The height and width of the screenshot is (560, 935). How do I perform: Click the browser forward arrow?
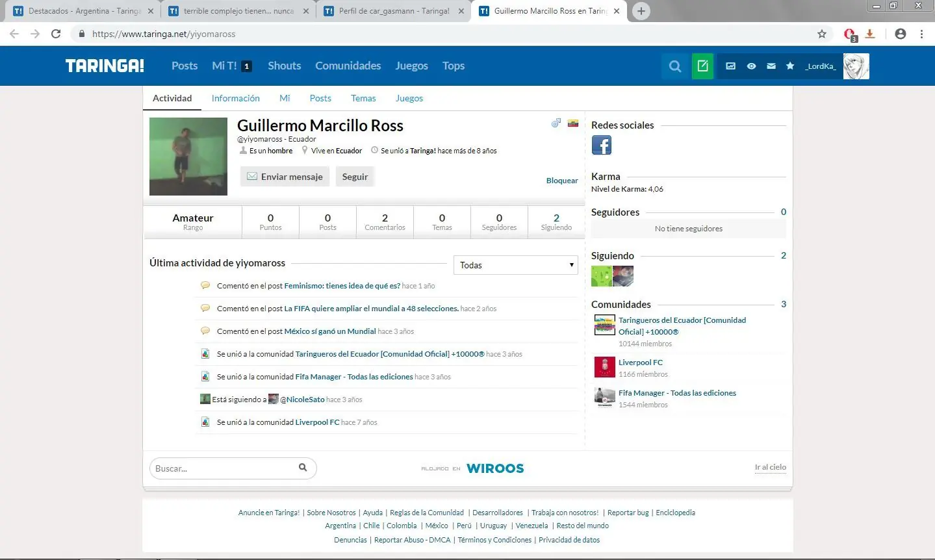35,34
